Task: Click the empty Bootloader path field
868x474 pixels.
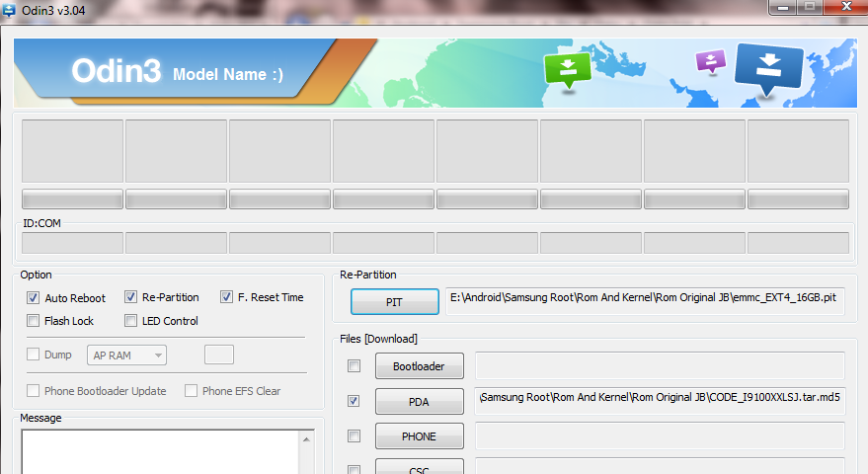Action: tap(660, 366)
